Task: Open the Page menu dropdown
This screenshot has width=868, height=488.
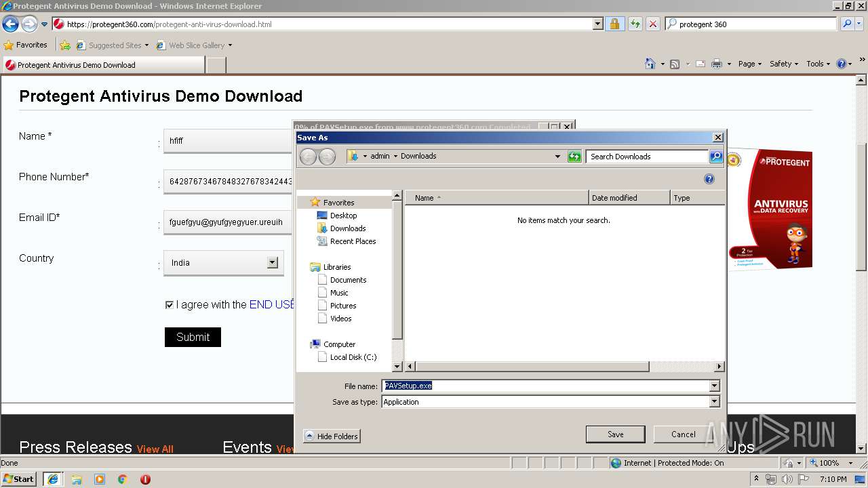Action: [x=750, y=64]
